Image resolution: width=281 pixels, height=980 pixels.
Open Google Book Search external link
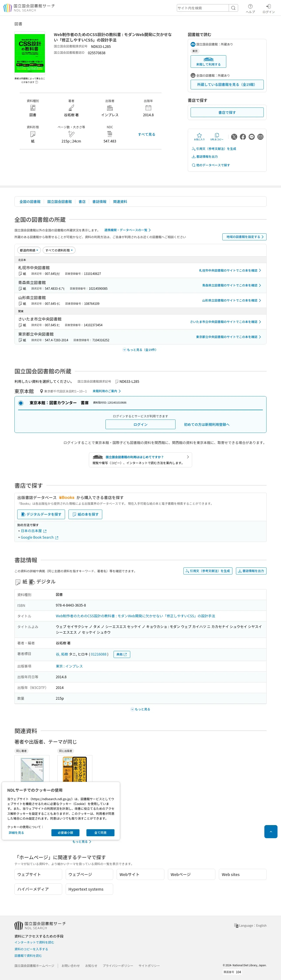point(40,538)
